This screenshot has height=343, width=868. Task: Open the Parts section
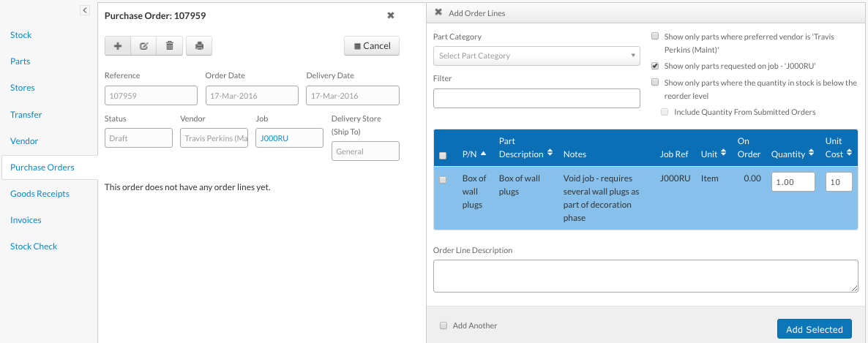coord(20,61)
